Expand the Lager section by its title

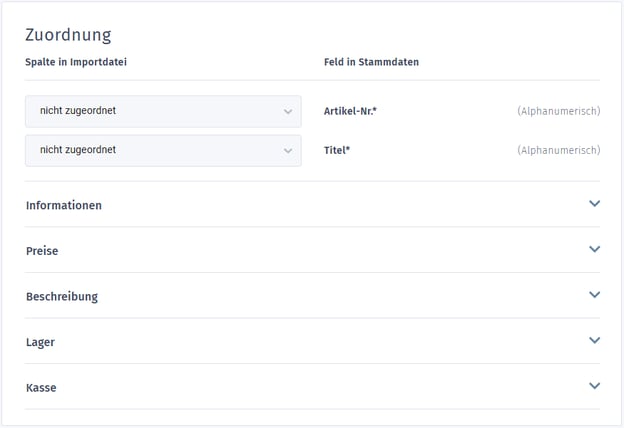(x=40, y=342)
